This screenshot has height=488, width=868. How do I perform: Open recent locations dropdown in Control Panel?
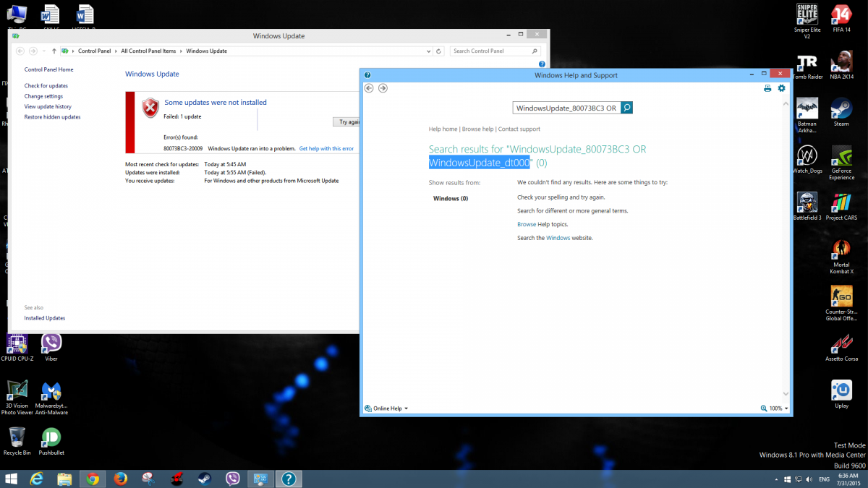(x=44, y=51)
